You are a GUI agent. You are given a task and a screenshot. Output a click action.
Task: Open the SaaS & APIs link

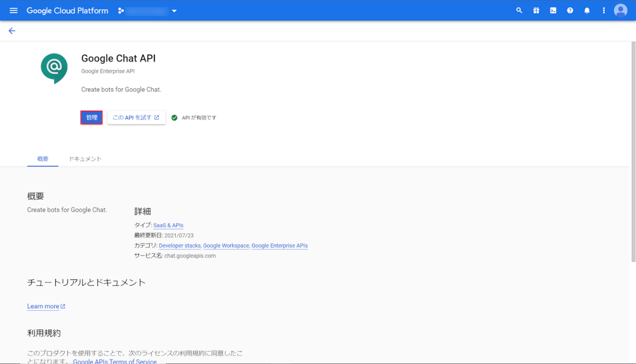[168, 225]
